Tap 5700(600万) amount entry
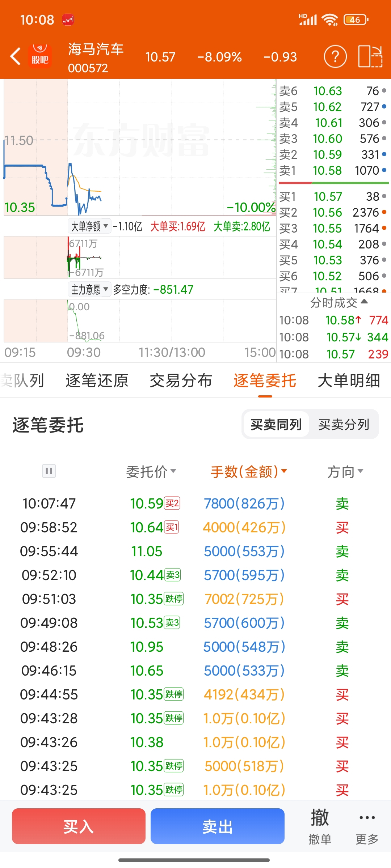391x868 pixels. 244,623
